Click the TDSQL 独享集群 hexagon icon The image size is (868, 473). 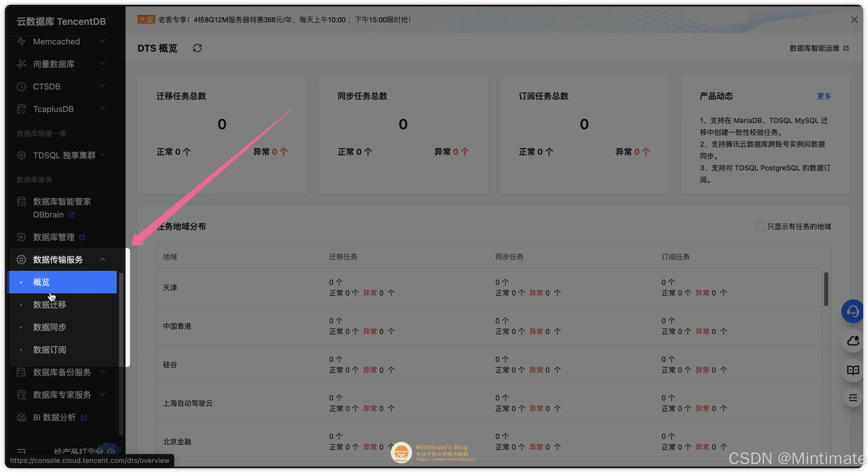(x=21, y=155)
